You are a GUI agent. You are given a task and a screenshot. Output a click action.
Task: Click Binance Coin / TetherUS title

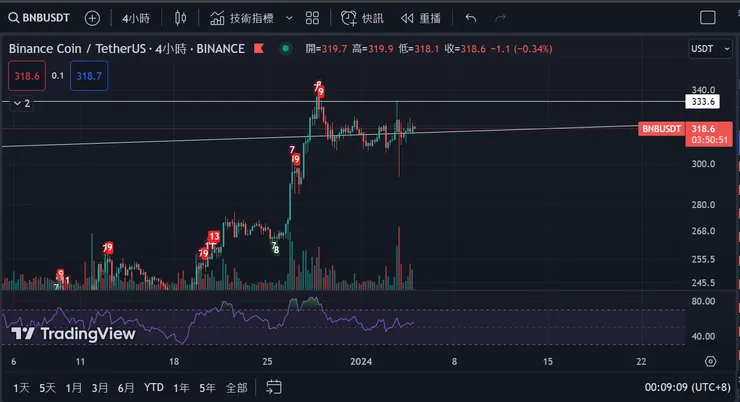pyautogui.click(x=126, y=49)
